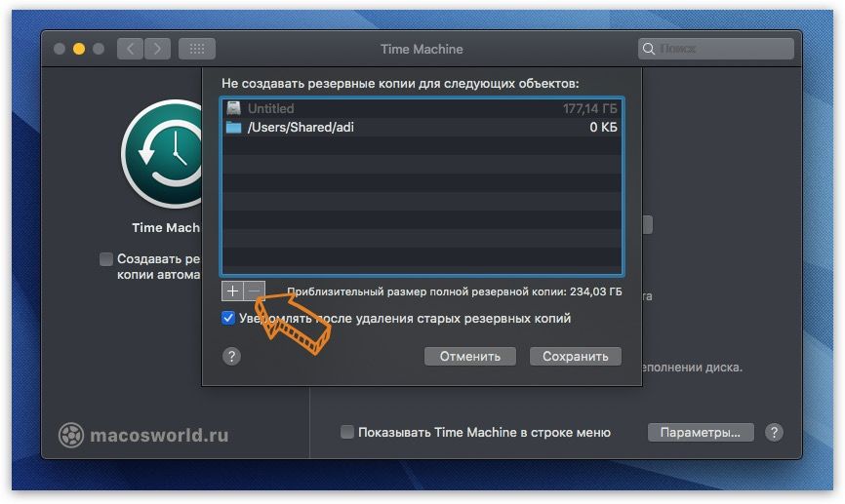The width and height of the screenshot is (845, 504).
Task: Add an excluded item with plus button
Action: (232, 291)
